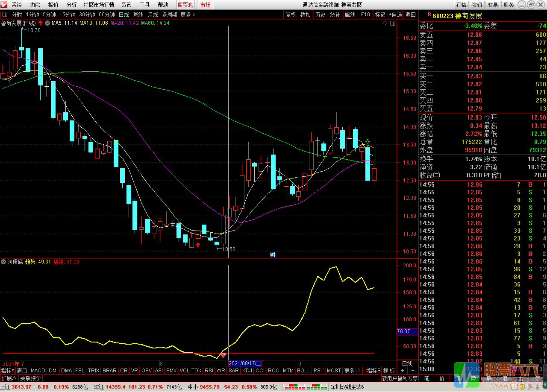Expand 更多 indicators at bottom

pos(349,371)
